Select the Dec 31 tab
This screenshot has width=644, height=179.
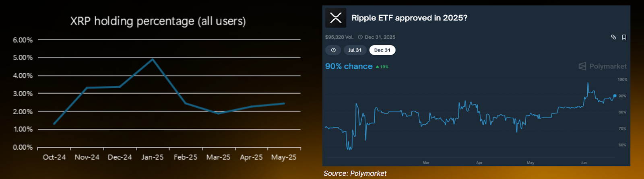[x=382, y=50]
